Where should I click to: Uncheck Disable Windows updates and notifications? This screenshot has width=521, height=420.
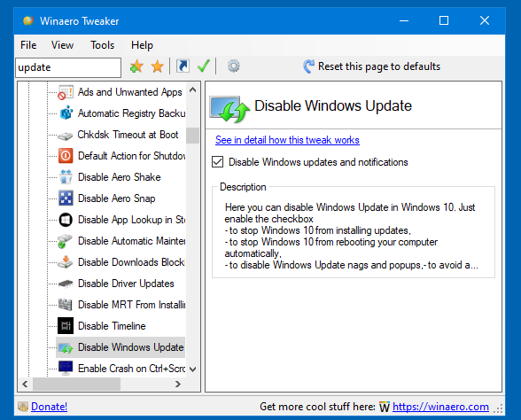pos(218,162)
